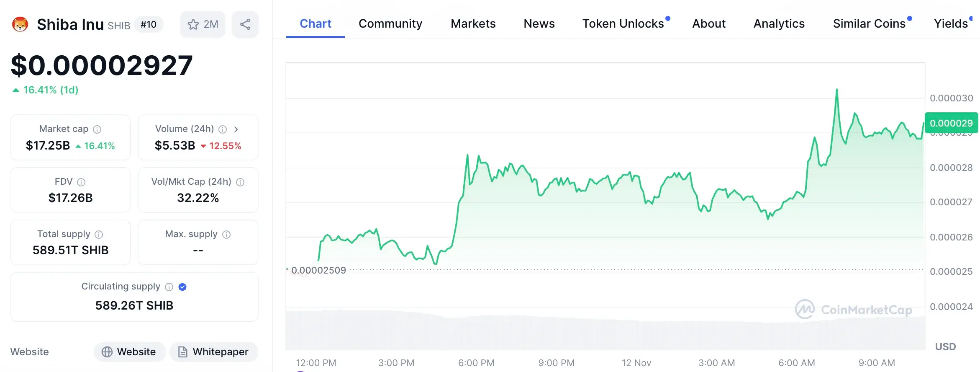Viewport: 980px width, 372px height.
Task: Switch to the Community tab
Action: 390,24
